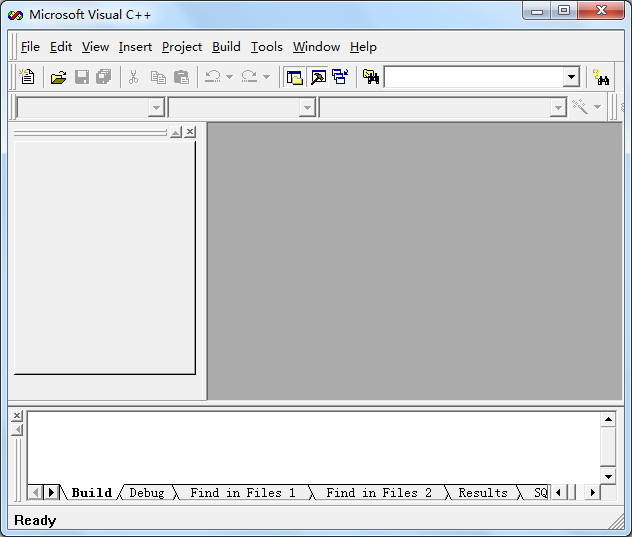632x537 pixels.
Task: Open the File menu
Action: 30,47
